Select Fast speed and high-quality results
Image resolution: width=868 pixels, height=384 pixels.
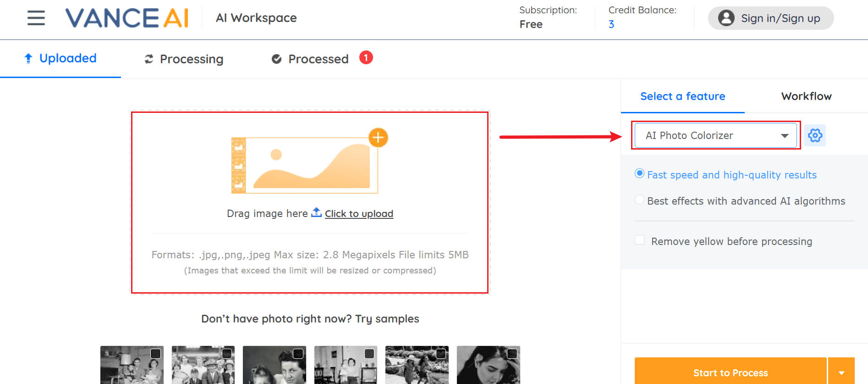(x=639, y=173)
